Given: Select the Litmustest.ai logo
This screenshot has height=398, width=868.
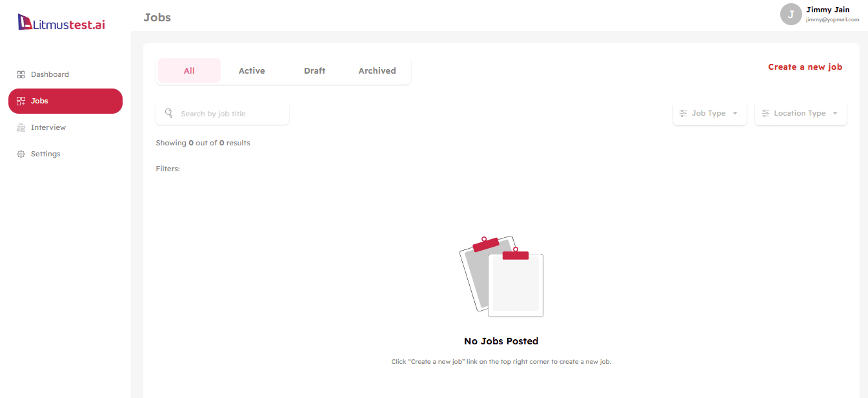Looking at the screenshot, I should [x=61, y=21].
